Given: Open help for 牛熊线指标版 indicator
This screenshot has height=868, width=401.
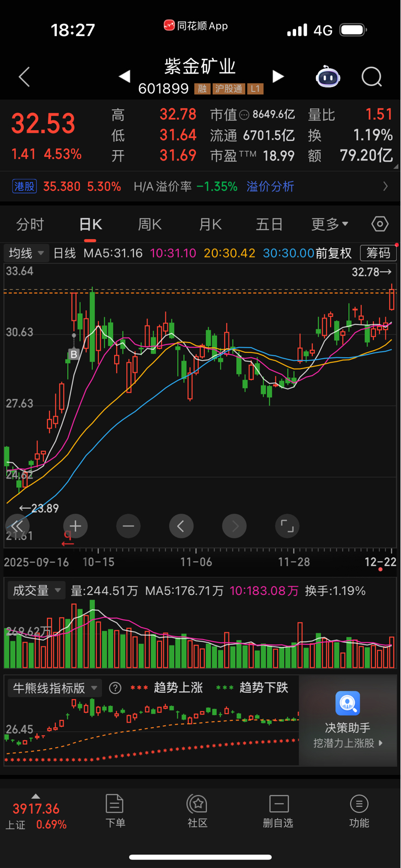Looking at the screenshot, I should click(115, 688).
